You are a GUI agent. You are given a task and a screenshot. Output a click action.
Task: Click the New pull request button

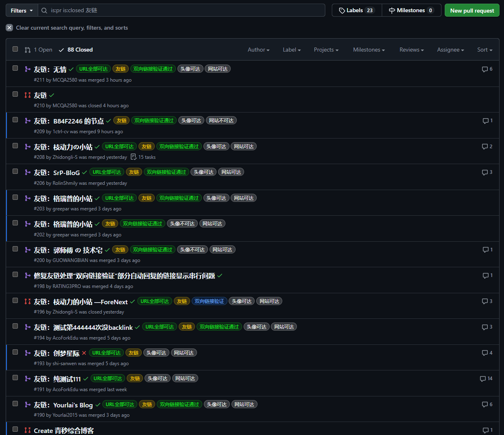pos(472,11)
